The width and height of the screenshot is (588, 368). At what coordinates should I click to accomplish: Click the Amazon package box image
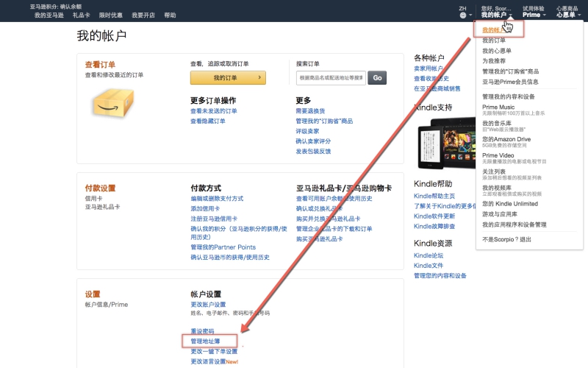[x=113, y=102]
